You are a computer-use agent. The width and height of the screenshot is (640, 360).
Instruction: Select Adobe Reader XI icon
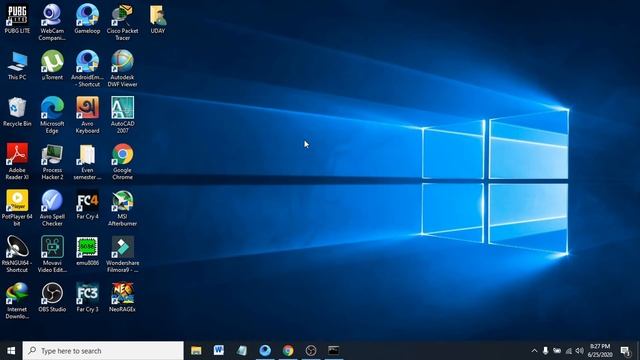pyautogui.click(x=17, y=162)
